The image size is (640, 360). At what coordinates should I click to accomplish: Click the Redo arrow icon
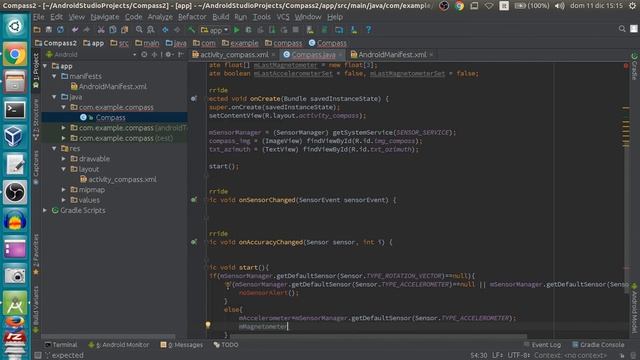click(x=86, y=30)
